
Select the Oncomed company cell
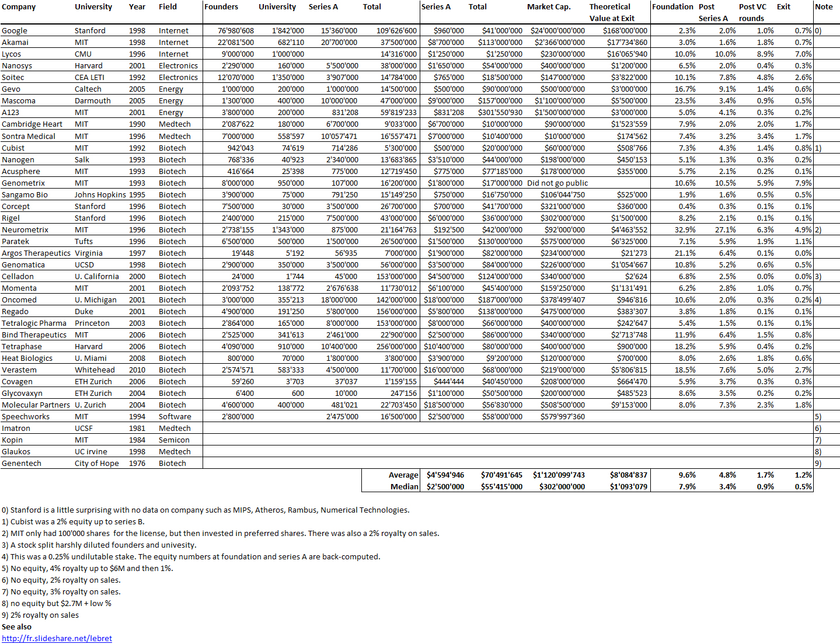[19, 300]
